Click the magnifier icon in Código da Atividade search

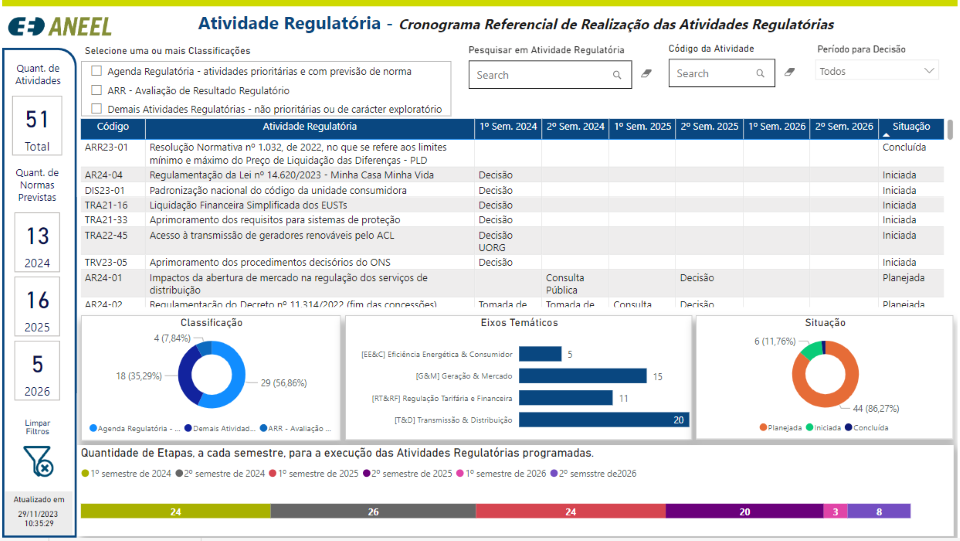tap(761, 73)
